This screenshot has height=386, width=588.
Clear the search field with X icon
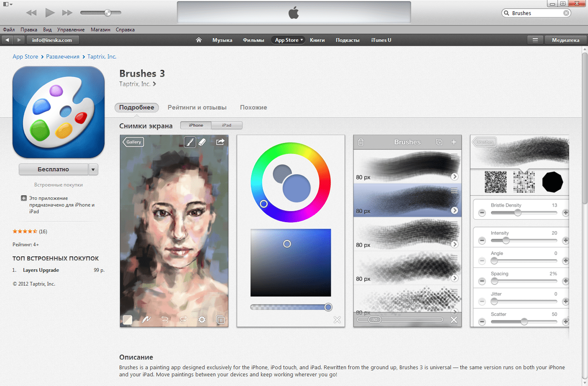pos(566,13)
